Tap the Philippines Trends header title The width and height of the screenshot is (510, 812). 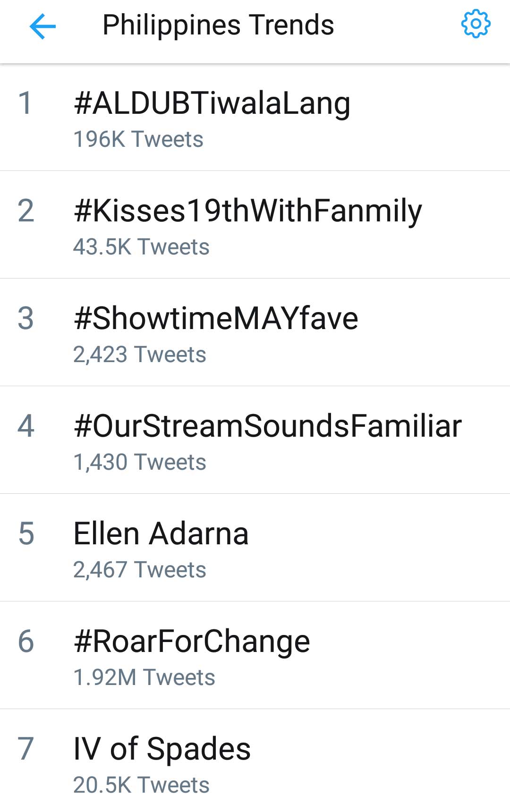coord(218,25)
